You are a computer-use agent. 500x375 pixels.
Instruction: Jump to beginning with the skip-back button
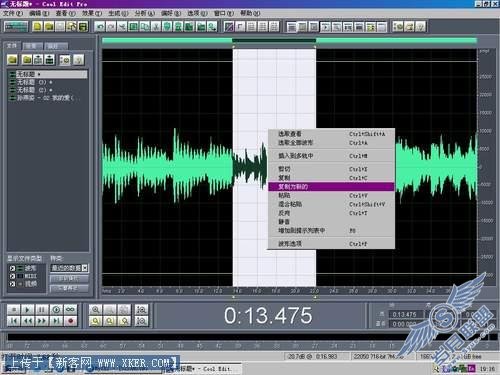[x=14, y=321]
